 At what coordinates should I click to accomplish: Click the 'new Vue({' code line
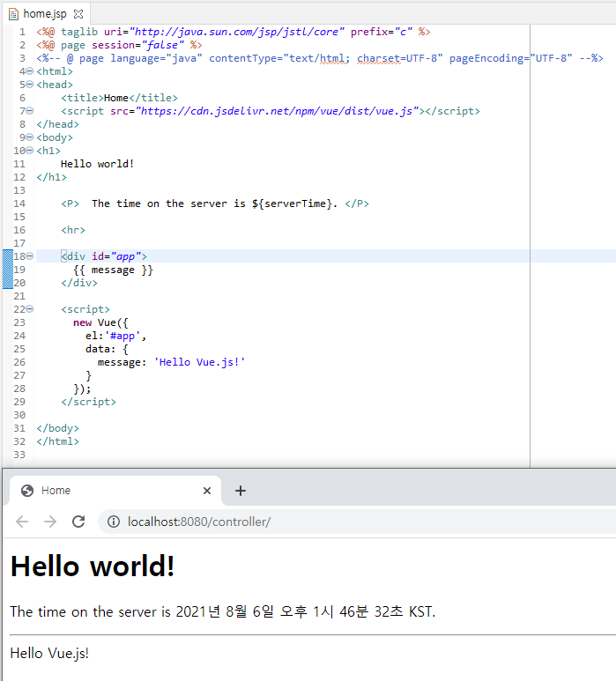100,322
